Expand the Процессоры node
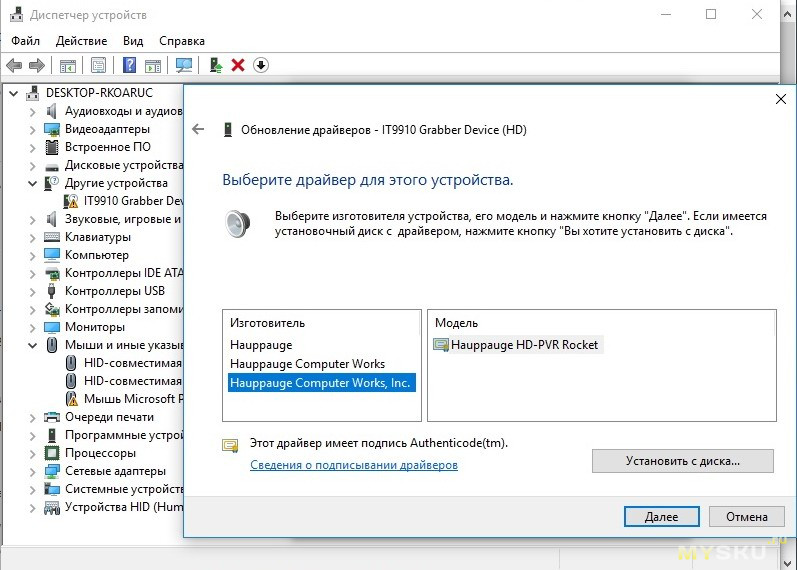Screen dimensions: 797x570 pos(33,453)
